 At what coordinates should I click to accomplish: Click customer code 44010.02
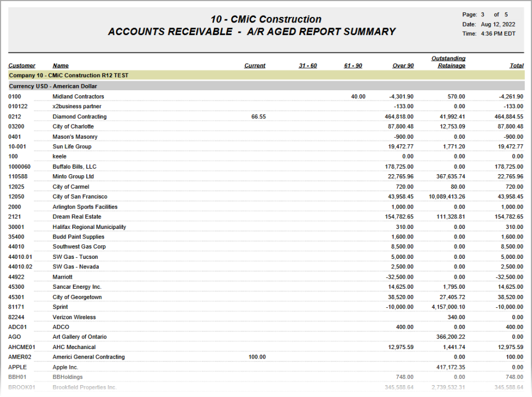coord(20,267)
